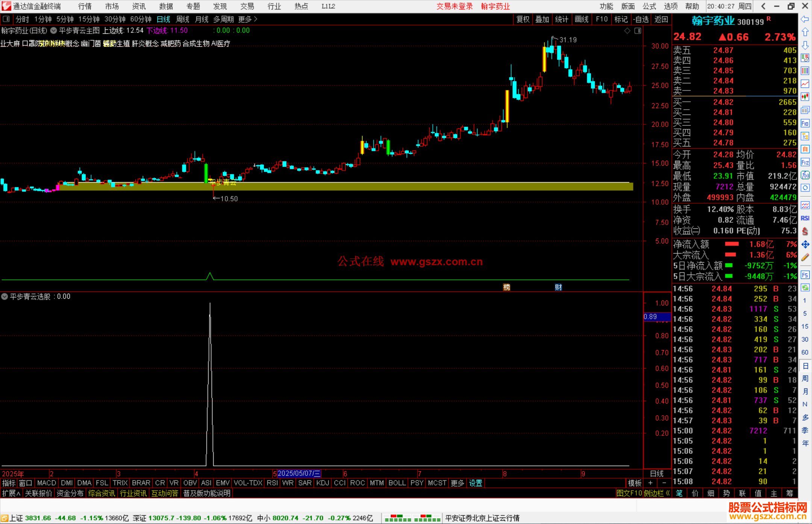Select weekly 周 period in right sidebar
The height and width of the screenshot is (524, 812).
tap(805, 379)
